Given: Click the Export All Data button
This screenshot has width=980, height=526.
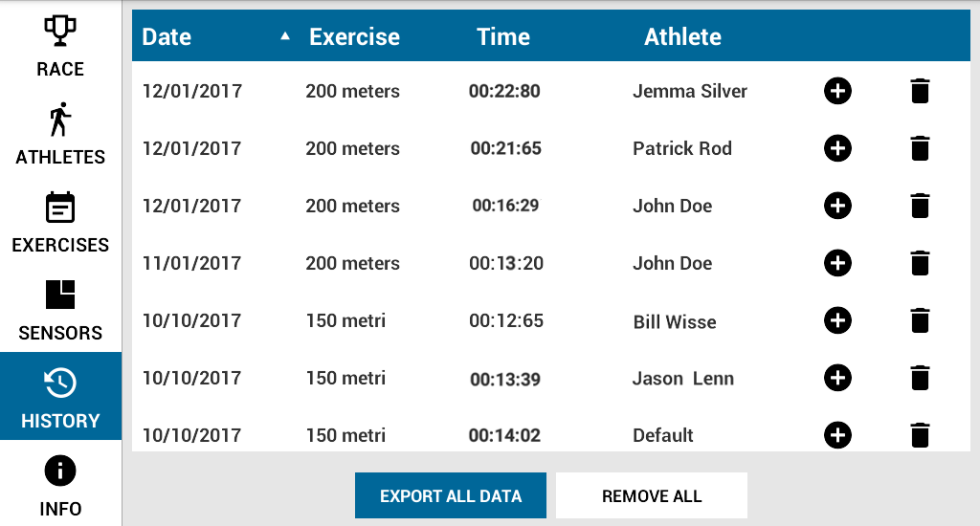Looking at the screenshot, I should click(x=451, y=495).
